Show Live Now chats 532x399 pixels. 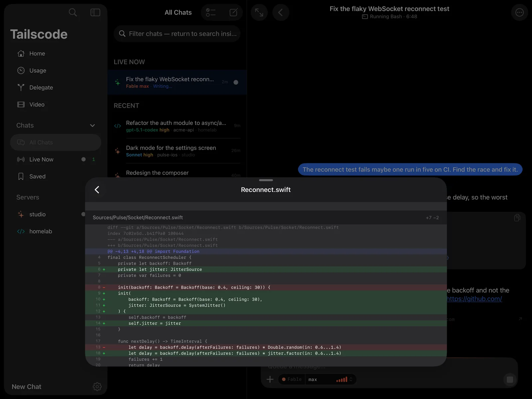(56, 159)
